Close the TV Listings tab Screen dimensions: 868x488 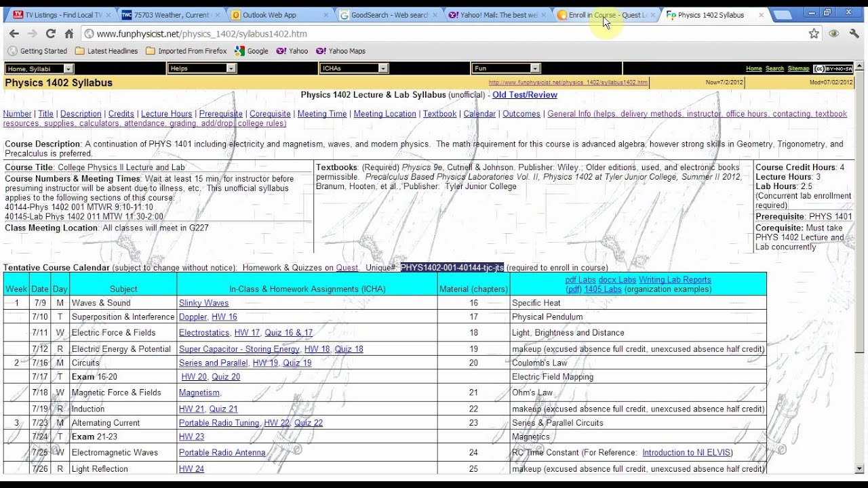click(107, 15)
